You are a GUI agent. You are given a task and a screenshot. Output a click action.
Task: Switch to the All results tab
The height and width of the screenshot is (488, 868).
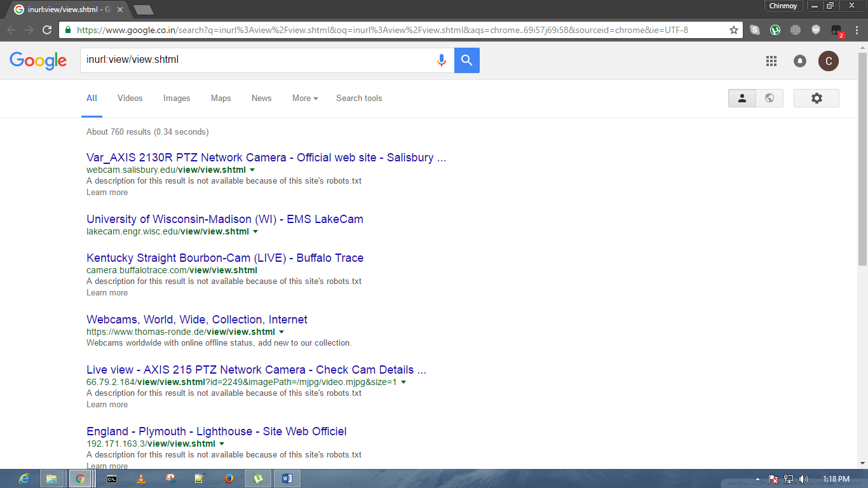coord(92,98)
